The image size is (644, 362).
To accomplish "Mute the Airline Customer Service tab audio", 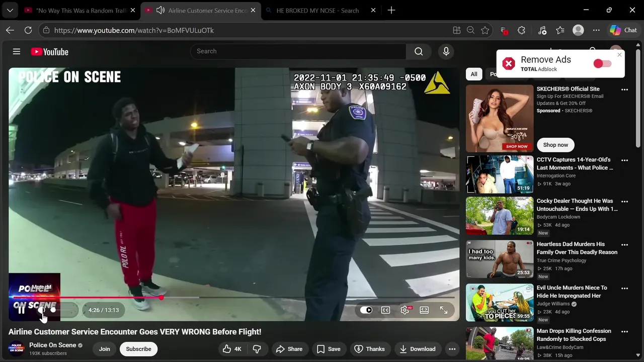I will click(160, 10).
